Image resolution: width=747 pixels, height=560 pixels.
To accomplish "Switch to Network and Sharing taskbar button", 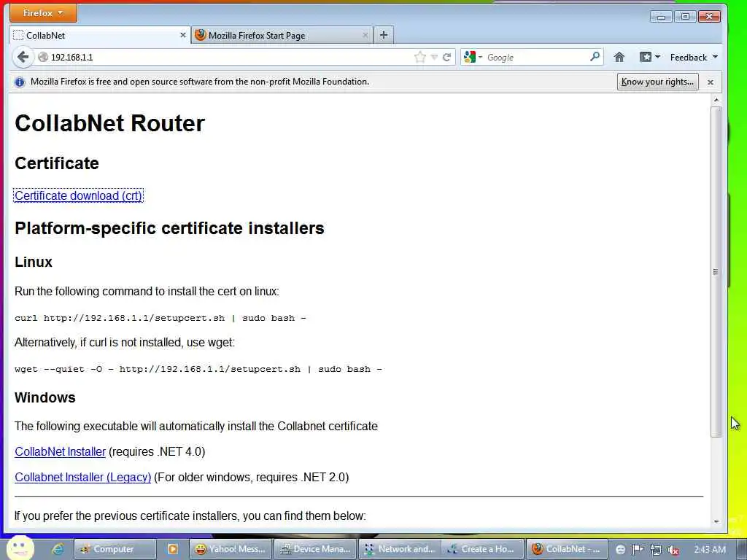I will click(x=400, y=549).
